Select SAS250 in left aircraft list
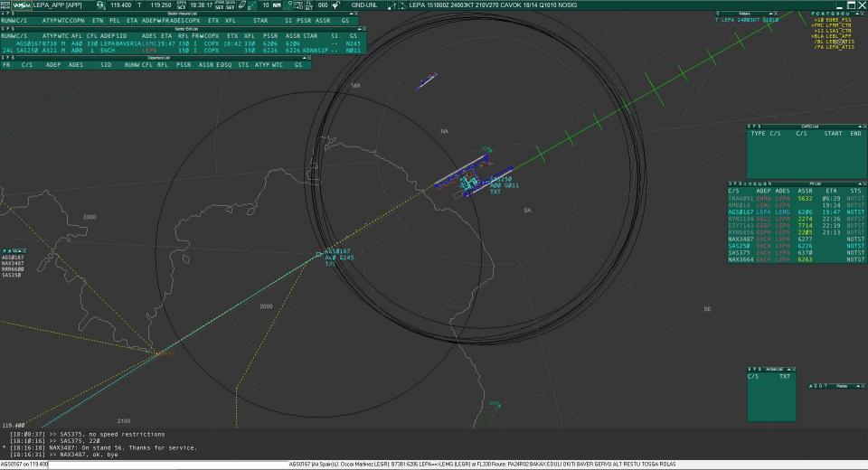 pyautogui.click(x=11, y=275)
